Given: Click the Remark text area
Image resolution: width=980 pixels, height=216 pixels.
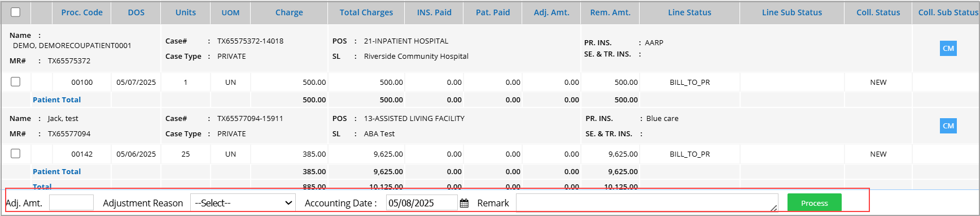Looking at the screenshot, I should (x=647, y=203).
